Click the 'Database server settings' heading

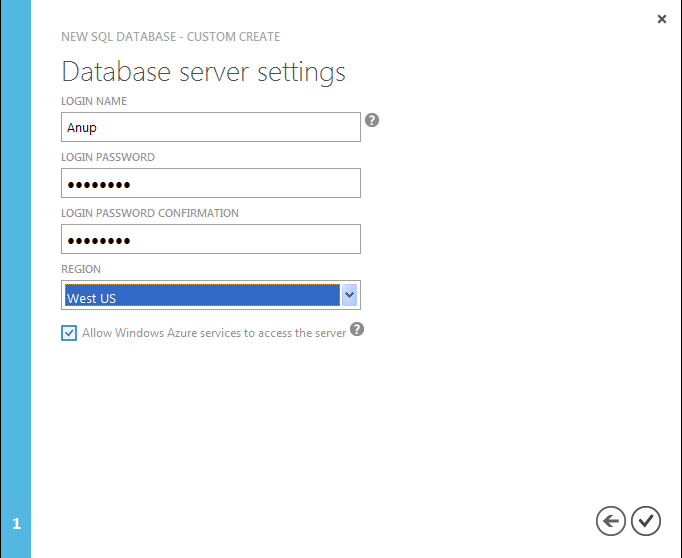[204, 72]
